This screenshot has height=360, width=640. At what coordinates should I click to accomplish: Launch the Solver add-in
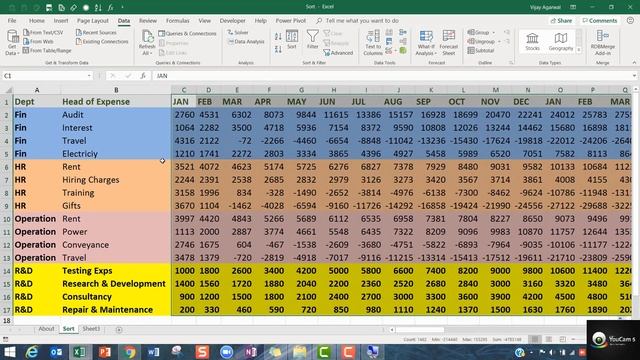[238, 32]
